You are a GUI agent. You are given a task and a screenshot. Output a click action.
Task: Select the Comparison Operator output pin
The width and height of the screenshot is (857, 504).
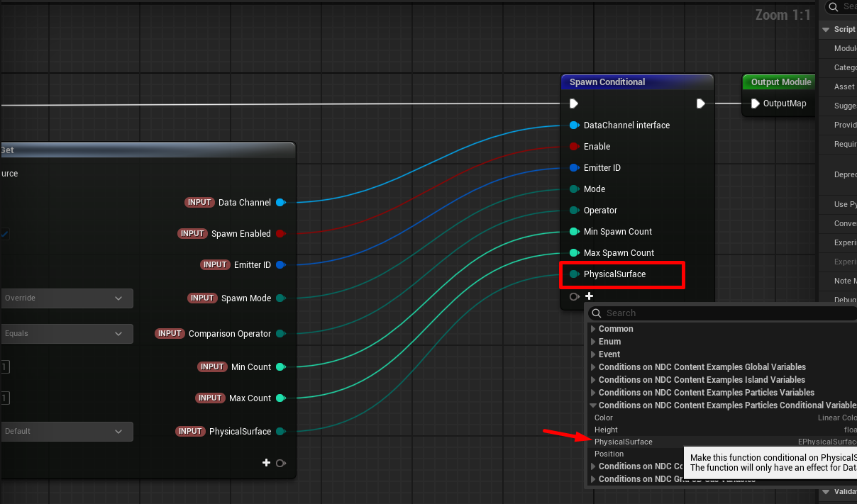click(x=280, y=334)
